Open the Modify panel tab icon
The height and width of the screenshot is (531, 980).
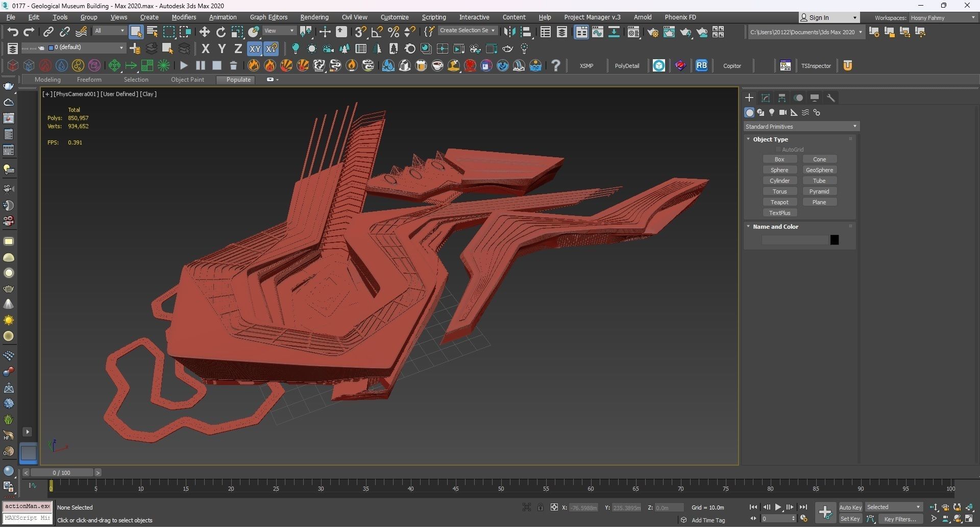766,98
